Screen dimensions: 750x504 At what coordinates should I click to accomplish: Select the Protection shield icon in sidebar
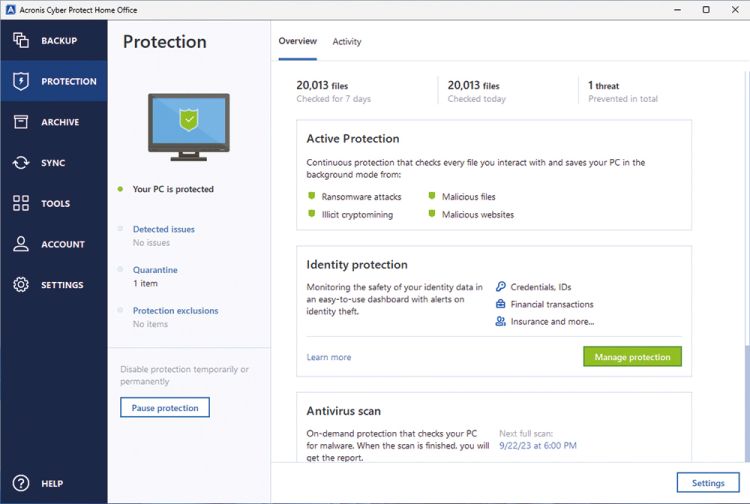[x=21, y=81]
